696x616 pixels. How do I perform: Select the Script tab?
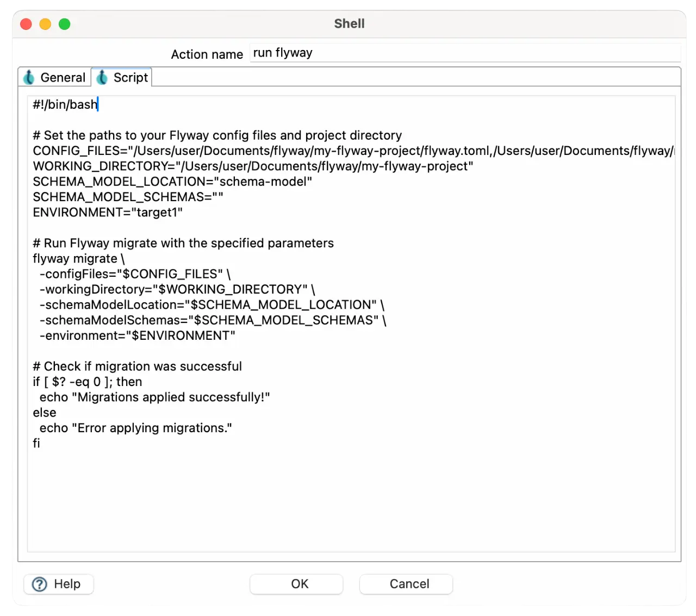click(x=130, y=78)
